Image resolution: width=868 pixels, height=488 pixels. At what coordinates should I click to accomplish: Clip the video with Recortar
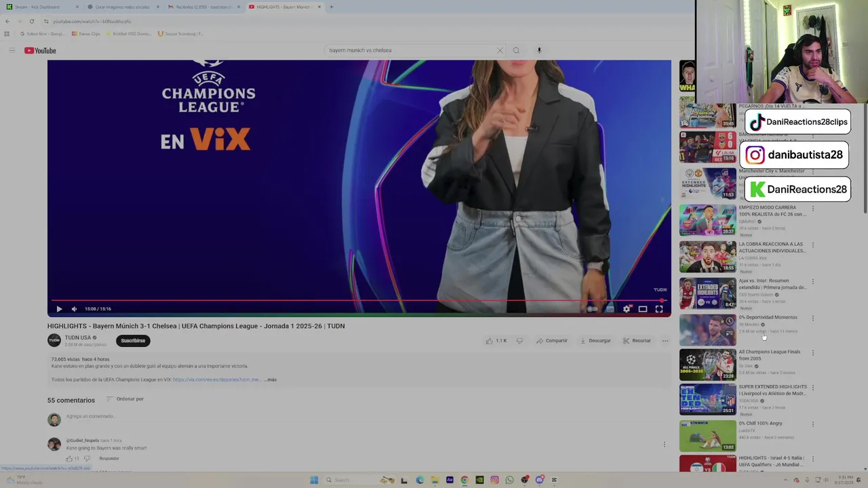click(637, 341)
